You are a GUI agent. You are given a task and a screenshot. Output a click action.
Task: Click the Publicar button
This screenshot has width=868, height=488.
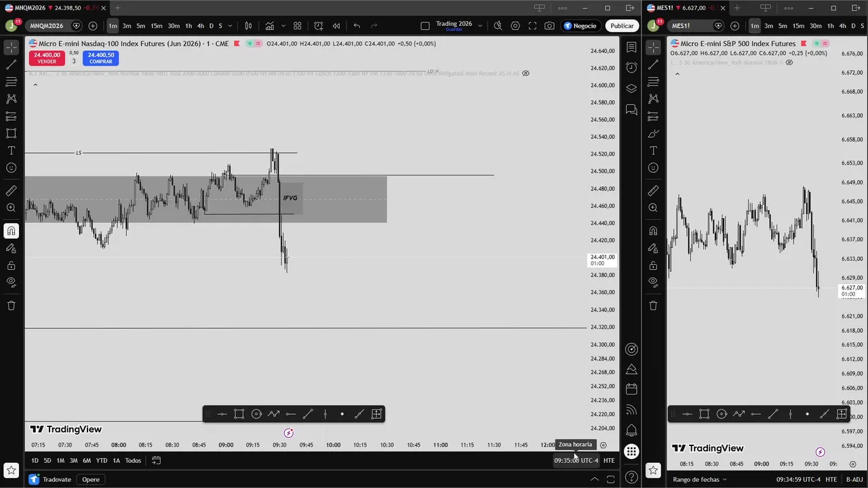pos(621,26)
